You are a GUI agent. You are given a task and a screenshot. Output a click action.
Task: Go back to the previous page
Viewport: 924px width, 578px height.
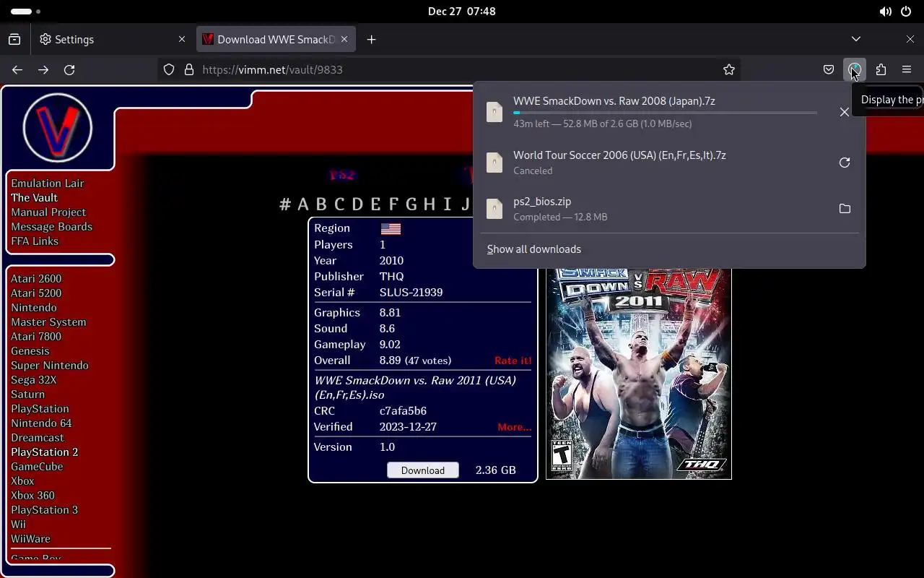click(17, 70)
